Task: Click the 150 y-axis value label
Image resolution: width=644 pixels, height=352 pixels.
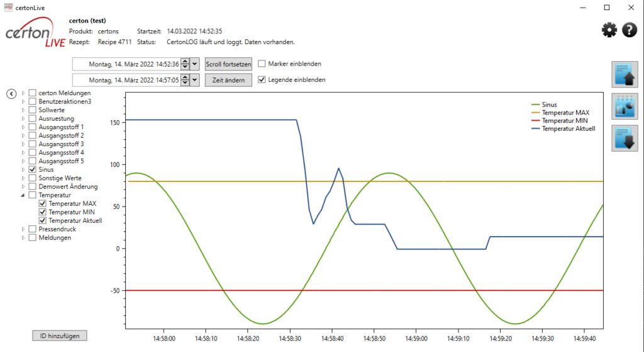Action: 115,123
